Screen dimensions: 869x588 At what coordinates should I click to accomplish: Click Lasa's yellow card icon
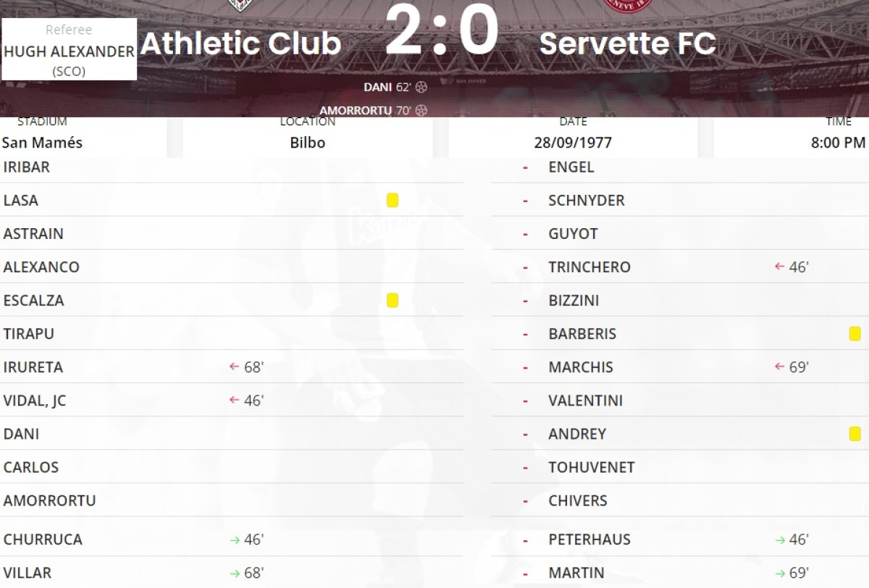pos(392,201)
